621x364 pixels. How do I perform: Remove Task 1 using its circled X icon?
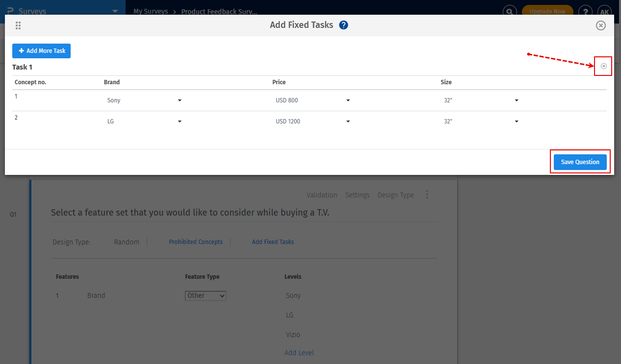[x=603, y=66]
